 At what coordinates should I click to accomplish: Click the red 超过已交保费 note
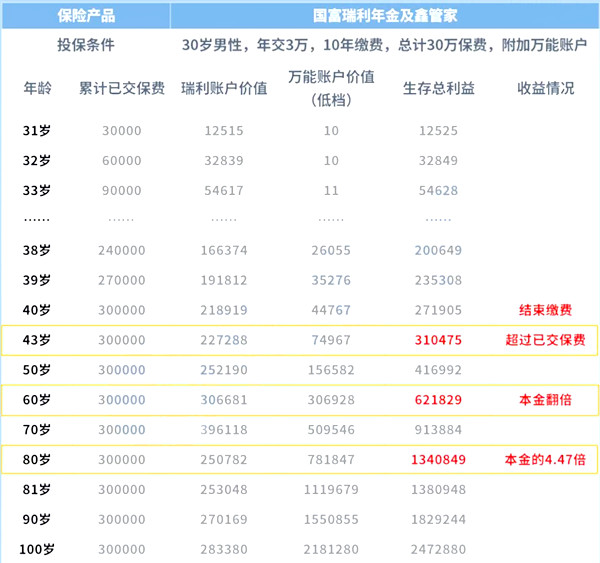pos(546,340)
